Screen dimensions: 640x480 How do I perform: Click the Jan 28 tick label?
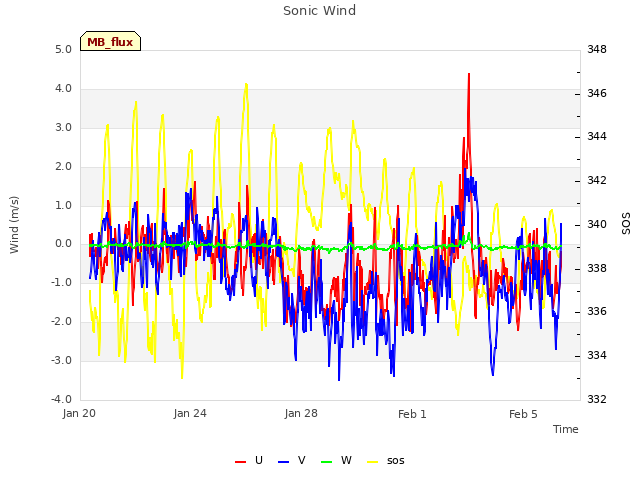[x=301, y=413]
